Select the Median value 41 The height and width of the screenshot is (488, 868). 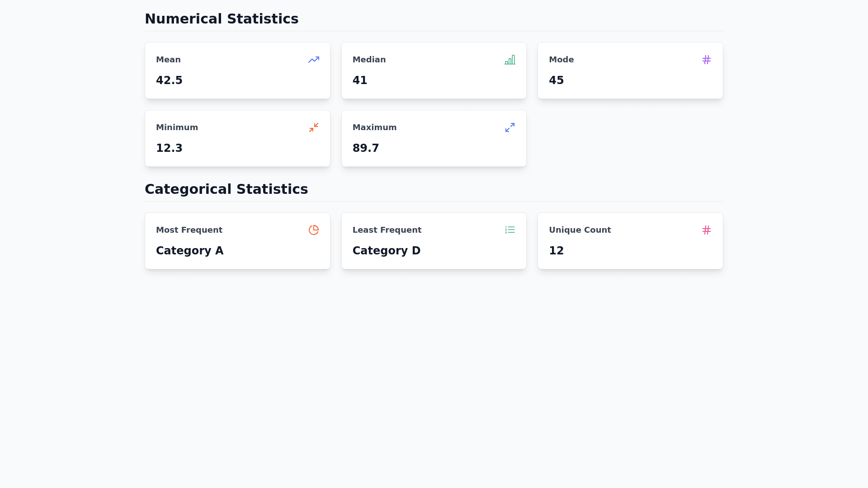[x=360, y=80]
